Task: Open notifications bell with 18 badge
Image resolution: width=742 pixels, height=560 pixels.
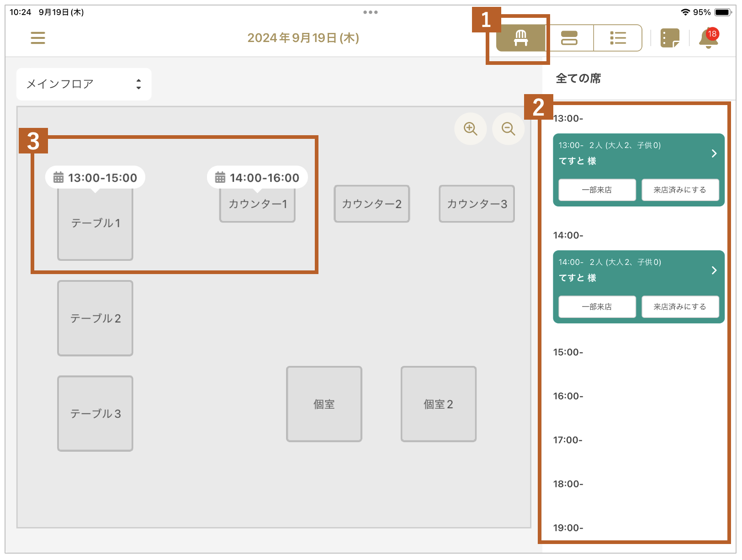Action: point(708,38)
